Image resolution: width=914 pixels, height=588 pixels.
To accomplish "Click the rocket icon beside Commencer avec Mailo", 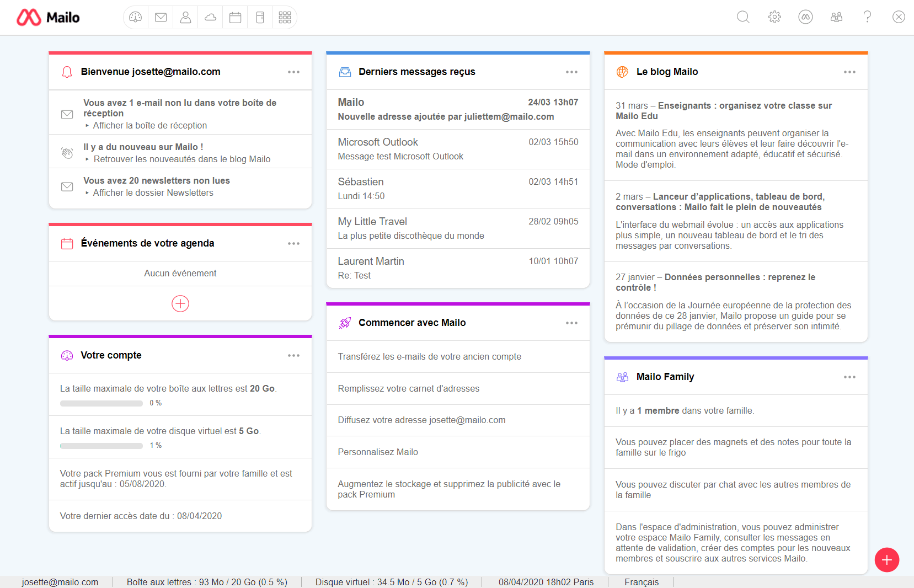I will point(345,323).
